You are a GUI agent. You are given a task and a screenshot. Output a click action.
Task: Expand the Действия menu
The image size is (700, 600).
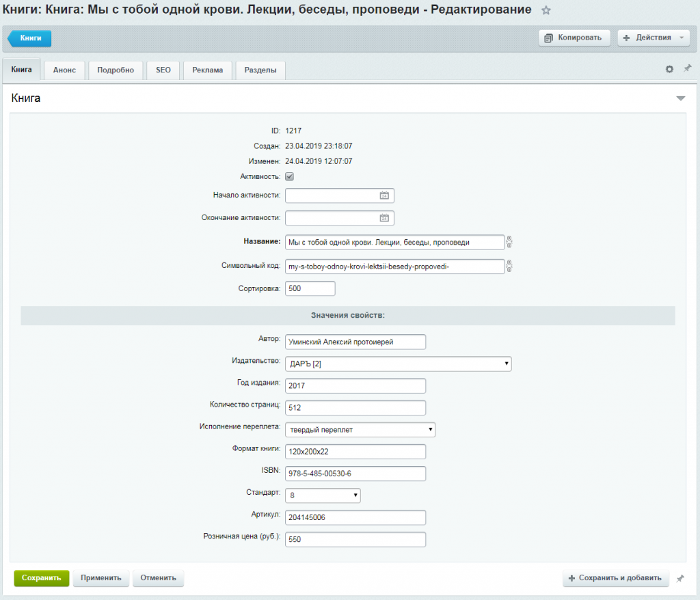[654, 38]
